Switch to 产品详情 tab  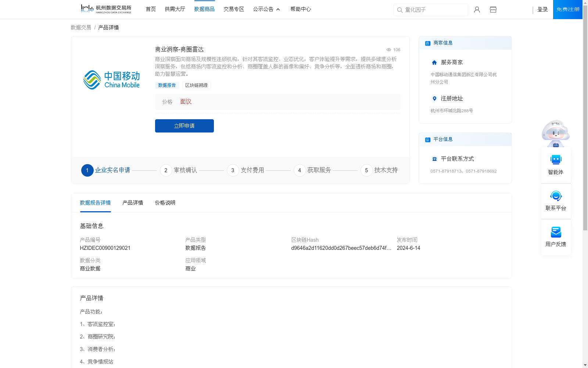[133, 203]
